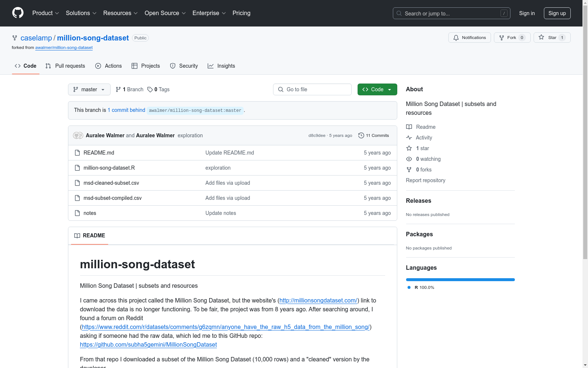Fork this repository
Image resolution: width=588 pixels, height=368 pixels.
[x=512, y=38]
